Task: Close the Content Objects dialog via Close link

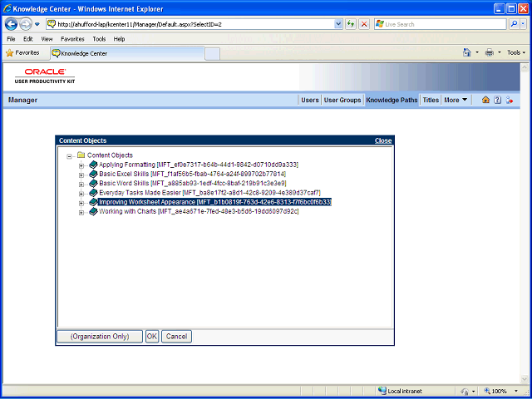Action: coord(383,140)
